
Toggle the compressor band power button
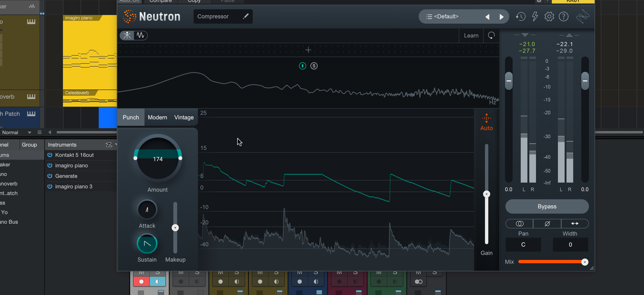(302, 66)
